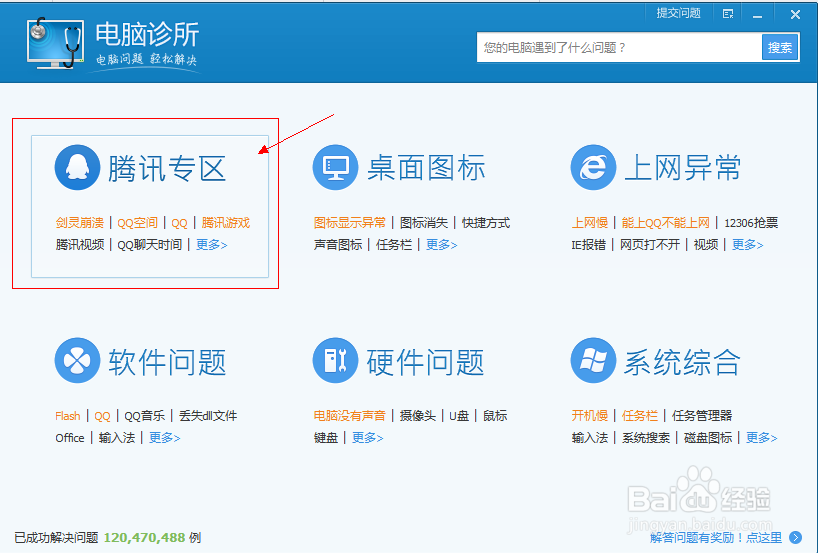Select the IE报错 link
The height and width of the screenshot is (553, 818).
588,245
